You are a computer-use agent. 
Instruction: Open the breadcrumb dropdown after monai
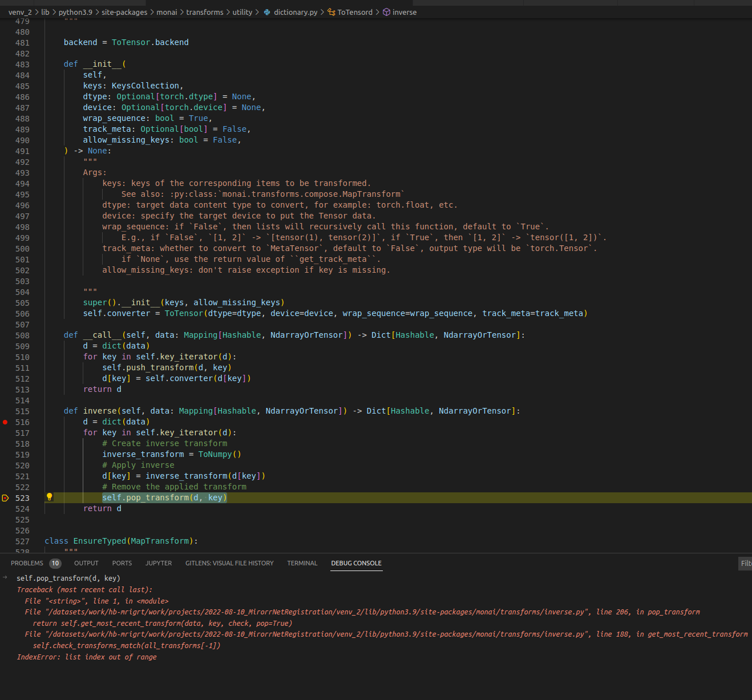pyautogui.click(x=181, y=12)
